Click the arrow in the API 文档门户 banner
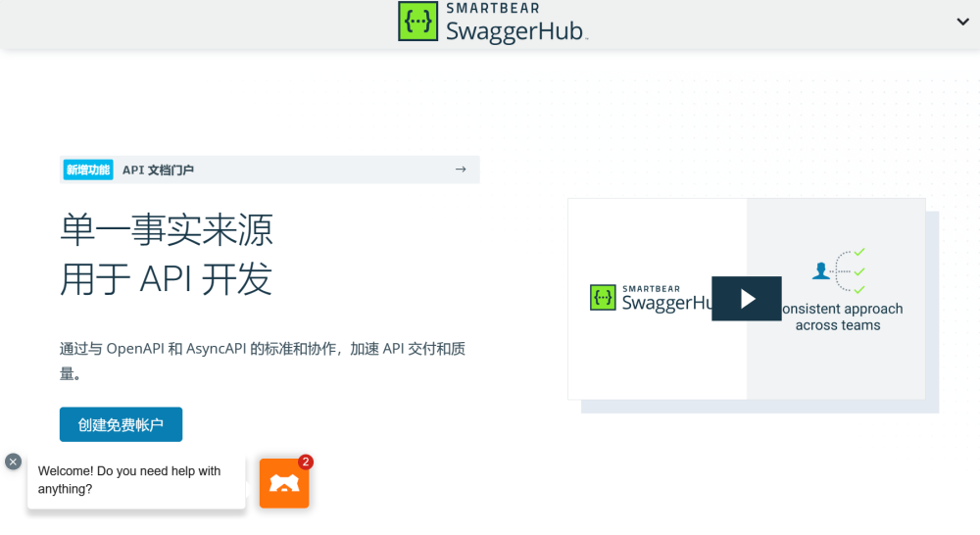980x535 pixels. click(461, 170)
